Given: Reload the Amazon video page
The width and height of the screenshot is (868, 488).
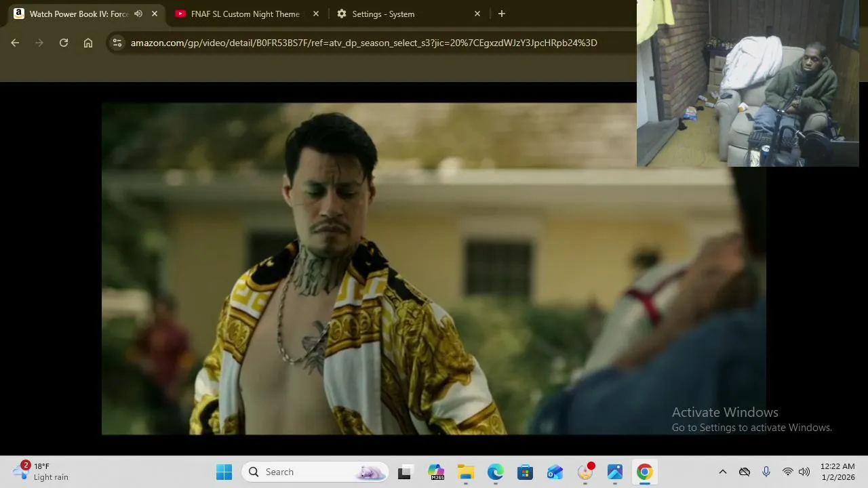Looking at the screenshot, I should tap(64, 43).
